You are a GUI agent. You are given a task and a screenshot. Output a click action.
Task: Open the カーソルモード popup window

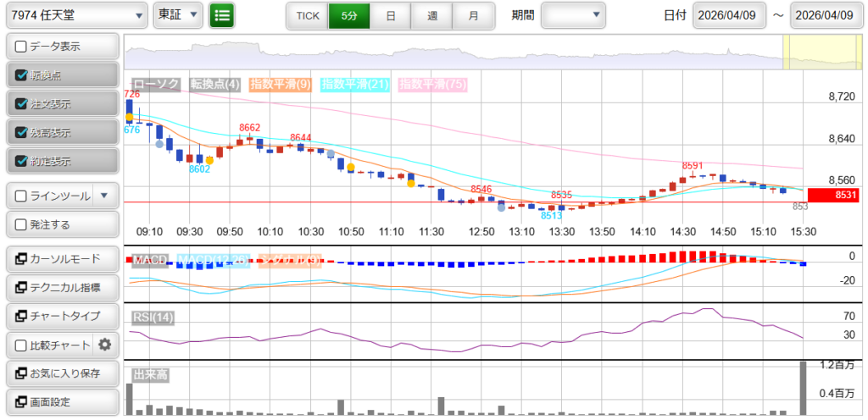click(61, 259)
